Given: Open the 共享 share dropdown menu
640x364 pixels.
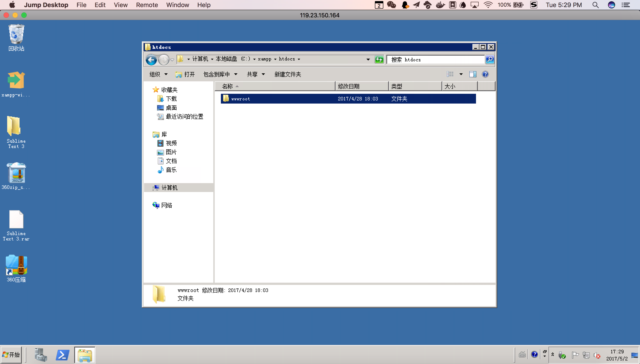Looking at the screenshot, I should pyautogui.click(x=254, y=74).
